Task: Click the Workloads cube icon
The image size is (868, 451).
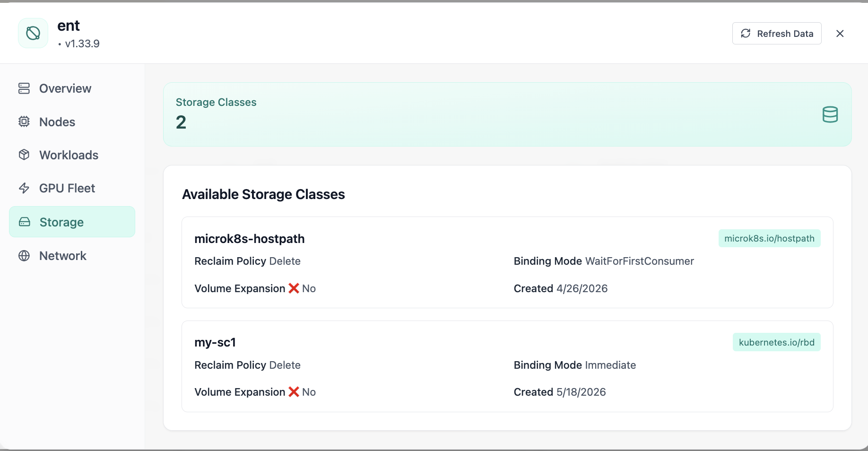Action: [x=24, y=155]
